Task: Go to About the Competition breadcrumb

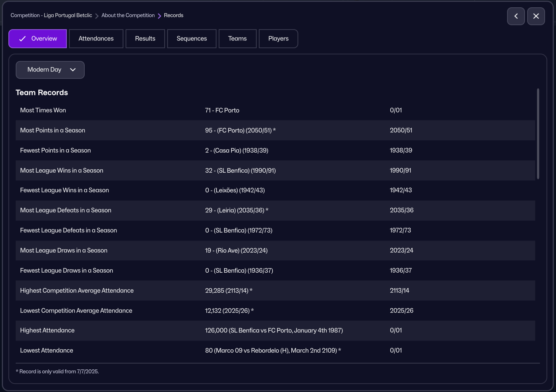Action: (128, 15)
